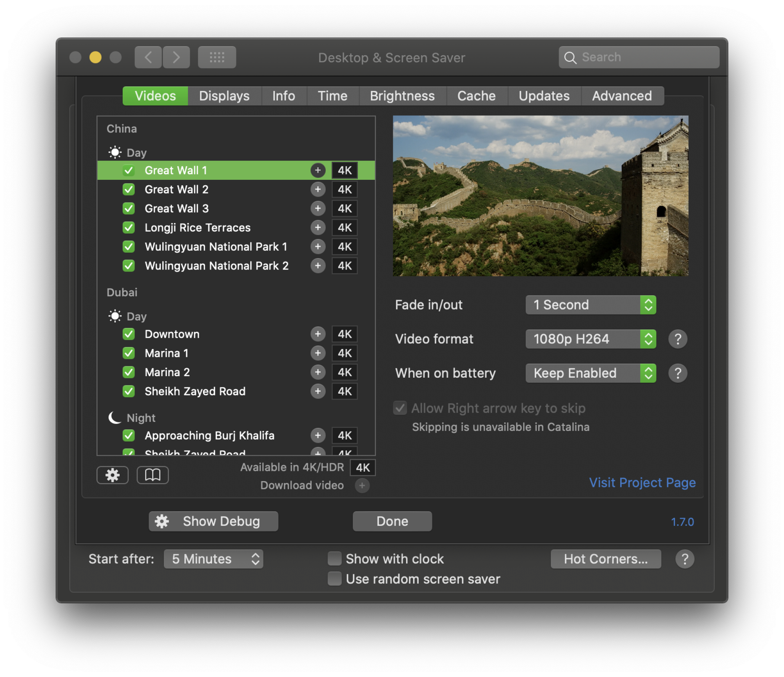Select the Approaching Burj Khalifa row
The image size is (784, 677).
(x=236, y=436)
